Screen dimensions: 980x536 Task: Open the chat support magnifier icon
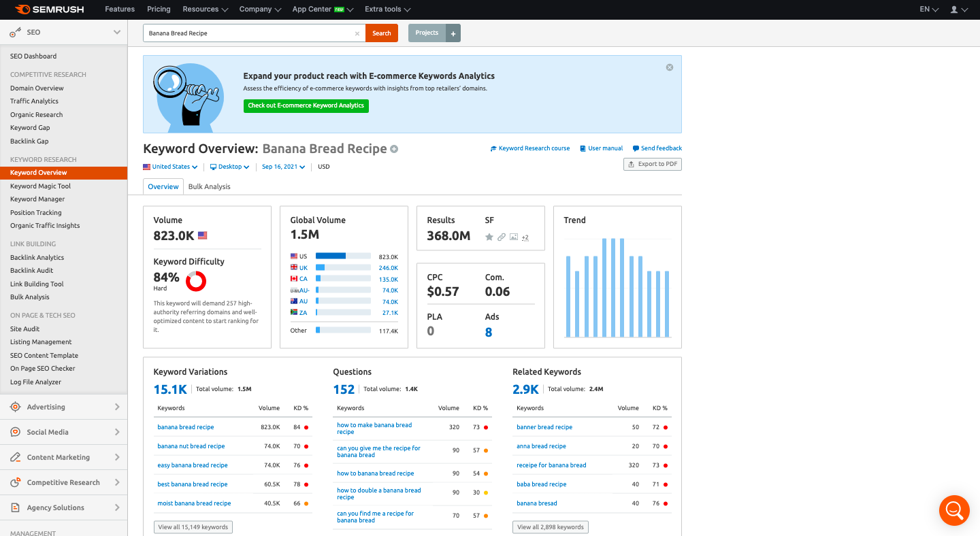pyautogui.click(x=953, y=509)
